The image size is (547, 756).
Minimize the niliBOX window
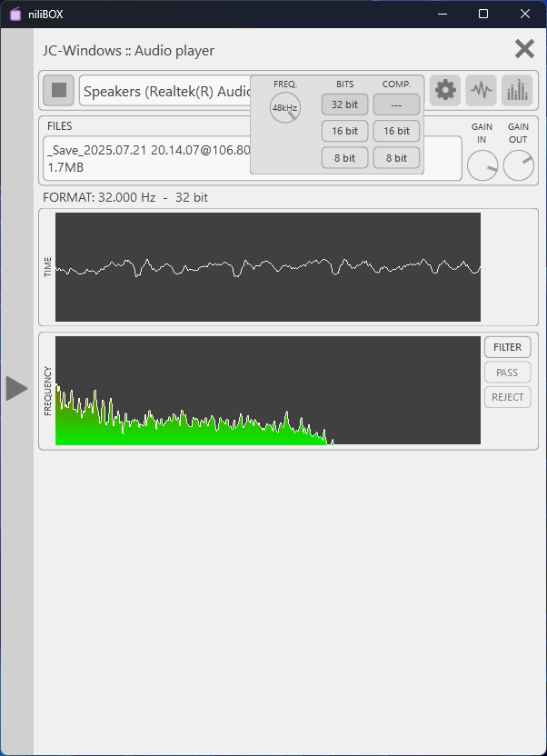pyautogui.click(x=443, y=14)
